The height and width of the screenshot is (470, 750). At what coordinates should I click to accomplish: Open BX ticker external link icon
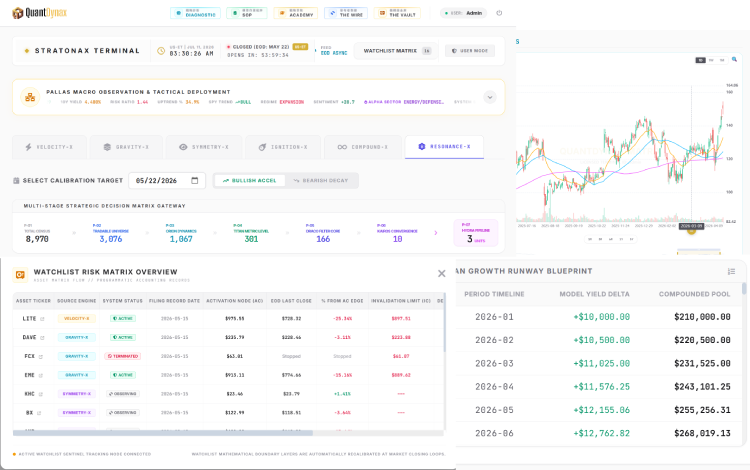[x=39, y=413]
